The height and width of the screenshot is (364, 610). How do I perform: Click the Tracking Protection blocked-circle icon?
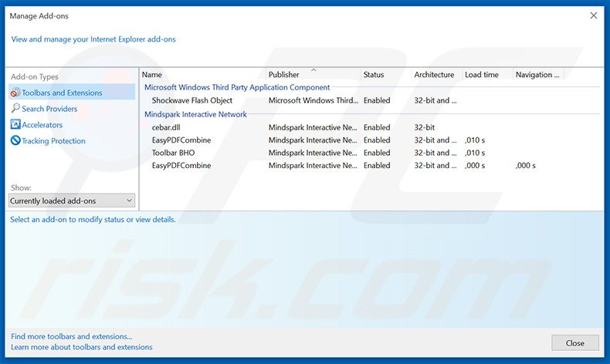pyautogui.click(x=15, y=140)
